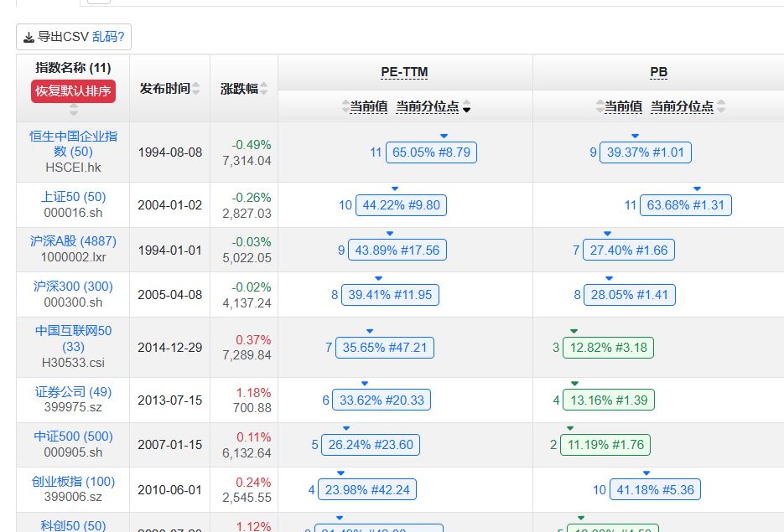The image size is (784, 532).
Task: Open the 恒生中国企业指数 index link
Action: (73, 143)
